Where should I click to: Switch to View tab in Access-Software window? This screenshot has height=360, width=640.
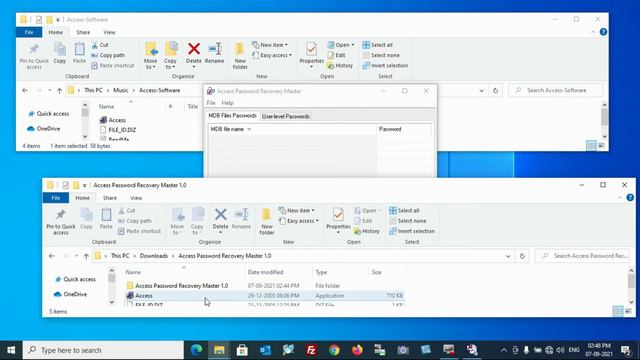pos(109,32)
